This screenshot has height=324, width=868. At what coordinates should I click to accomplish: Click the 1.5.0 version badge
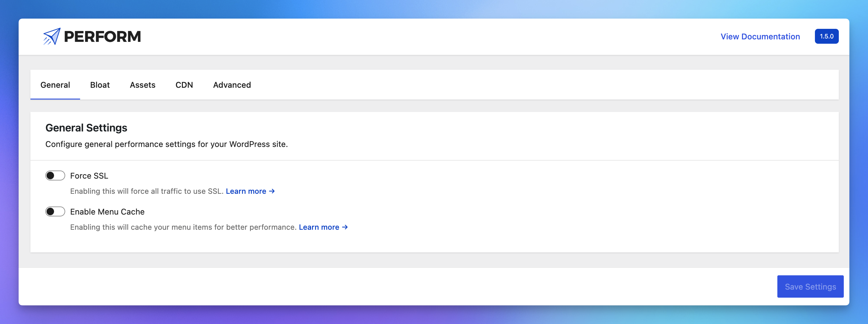[x=826, y=36]
